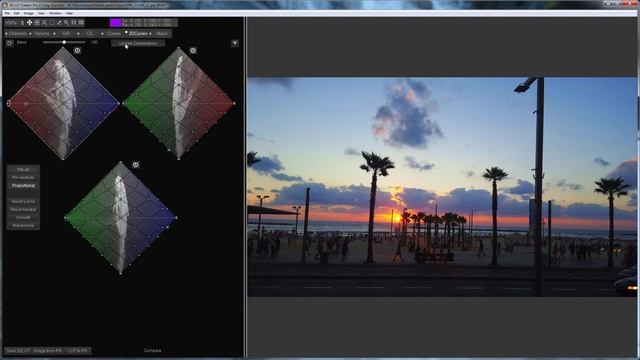Click the Update Distributions button
Image resolution: width=640 pixels, height=360 pixels.
(x=138, y=43)
